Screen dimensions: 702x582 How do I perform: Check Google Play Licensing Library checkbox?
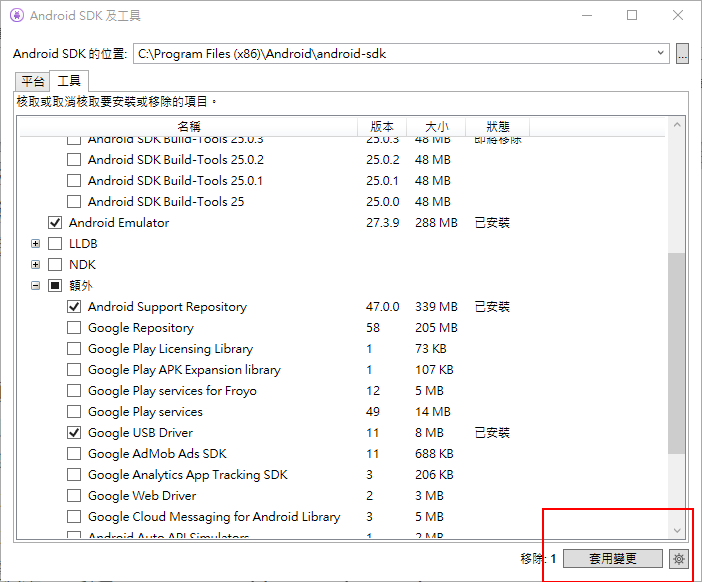click(74, 349)
